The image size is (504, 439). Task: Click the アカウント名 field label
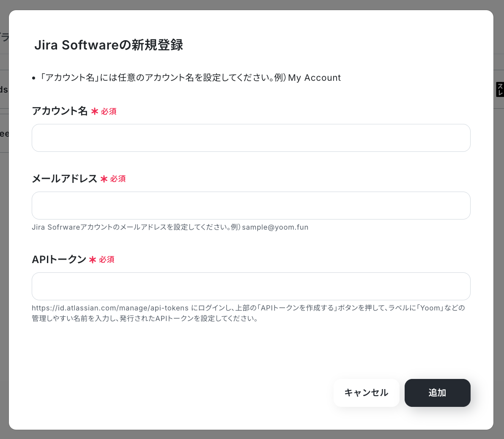[60, 111]
